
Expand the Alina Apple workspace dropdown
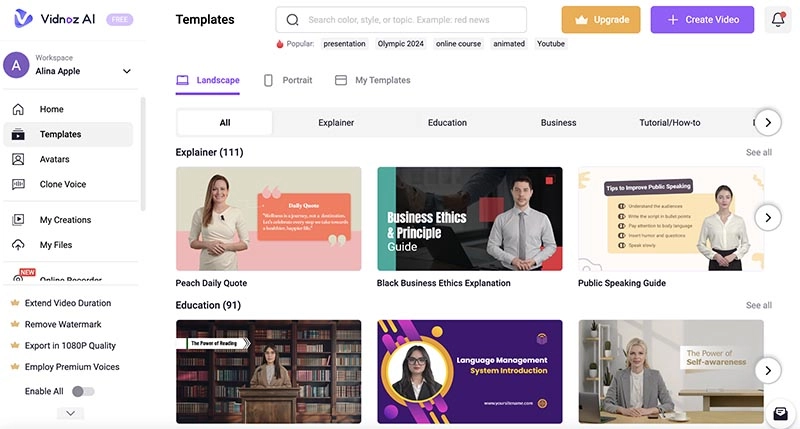tap(127, 71)
